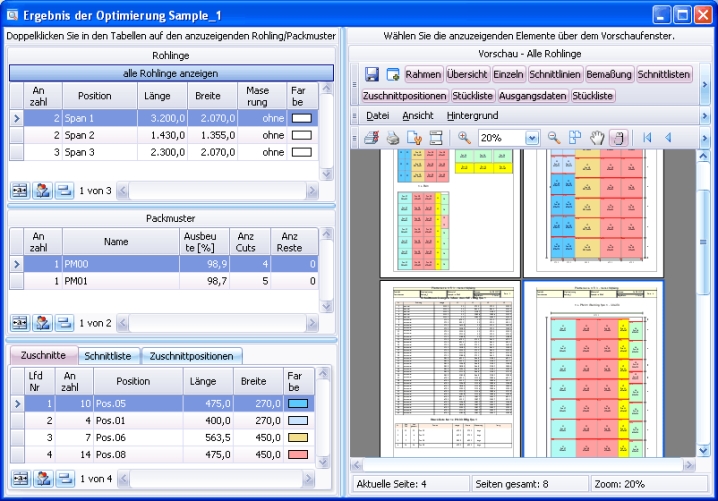This screenshot has width=718, height=501.
Task: Expand overflow arrow of the Datei menu bar
Action: tap(704, 116)
